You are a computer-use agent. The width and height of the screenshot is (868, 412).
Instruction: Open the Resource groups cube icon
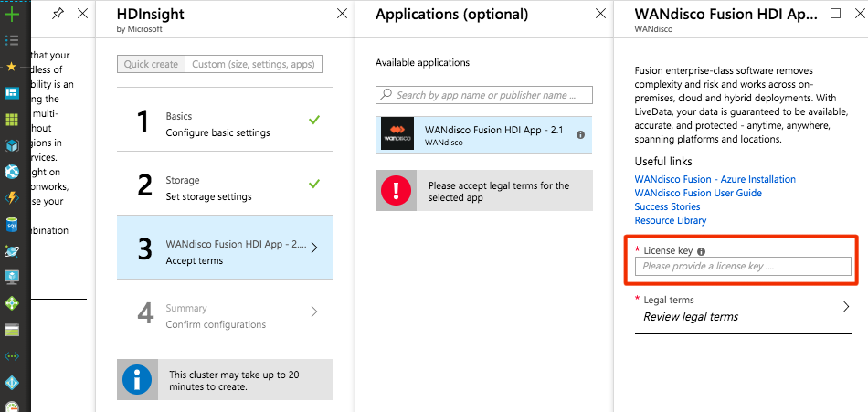coord(12,145)
